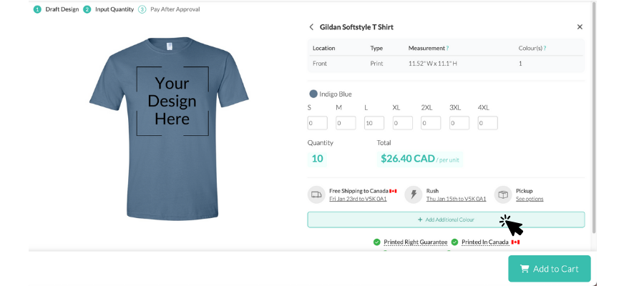Click the free shipping truck icon
The height and width of the screenshot is (286, 644).
(x=316, y=194)
